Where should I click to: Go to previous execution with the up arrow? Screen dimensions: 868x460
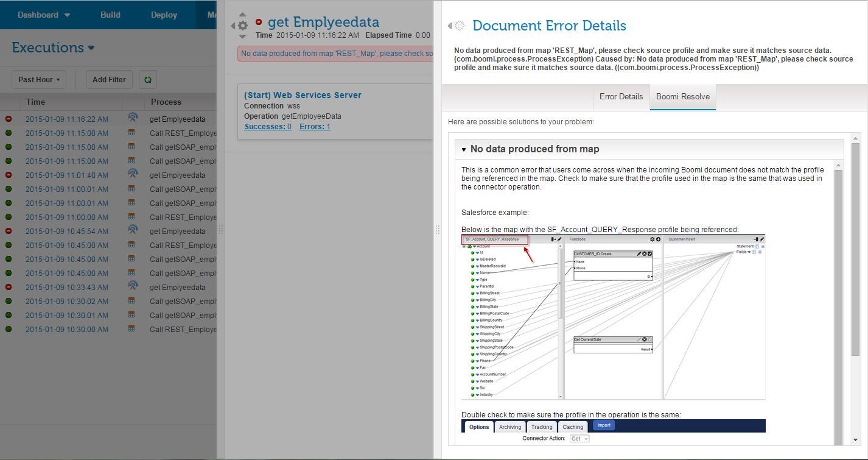click(x=242, y=15)
